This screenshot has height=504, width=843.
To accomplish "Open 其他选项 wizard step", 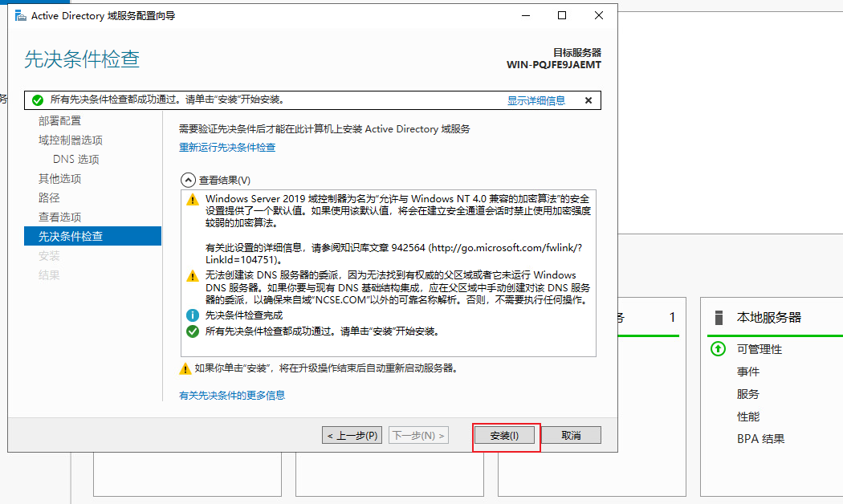I will pyautogui.click(x=60, y=178).
